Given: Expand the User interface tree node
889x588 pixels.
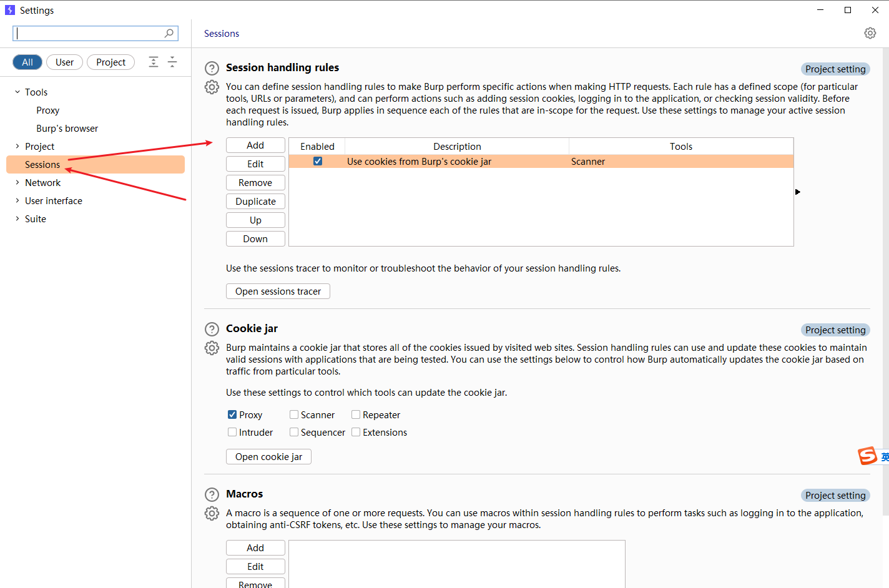Looking at the screenshot, I should (17, 200).
